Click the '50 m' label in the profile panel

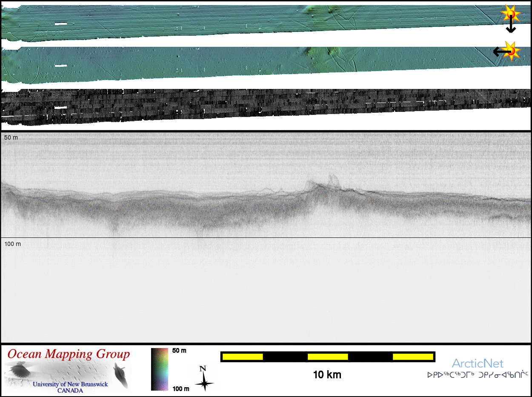coord(12,138)
